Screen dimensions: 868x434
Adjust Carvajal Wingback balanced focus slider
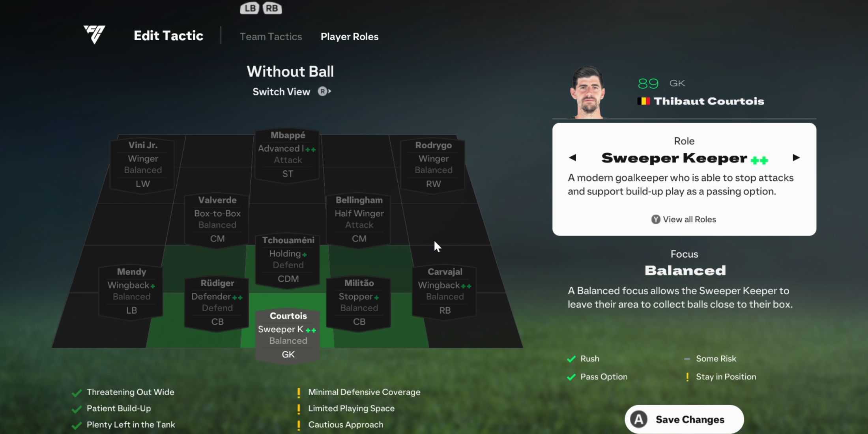[x=445, y=296]
